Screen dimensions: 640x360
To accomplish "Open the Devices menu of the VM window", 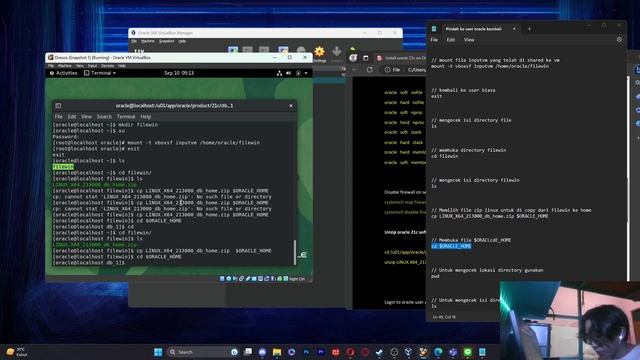I will 107,66.
